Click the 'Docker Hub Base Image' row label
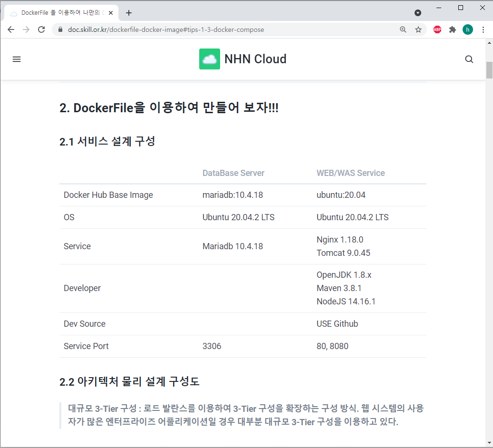Viewport: 493px width, 448px height. click(108, 195)
